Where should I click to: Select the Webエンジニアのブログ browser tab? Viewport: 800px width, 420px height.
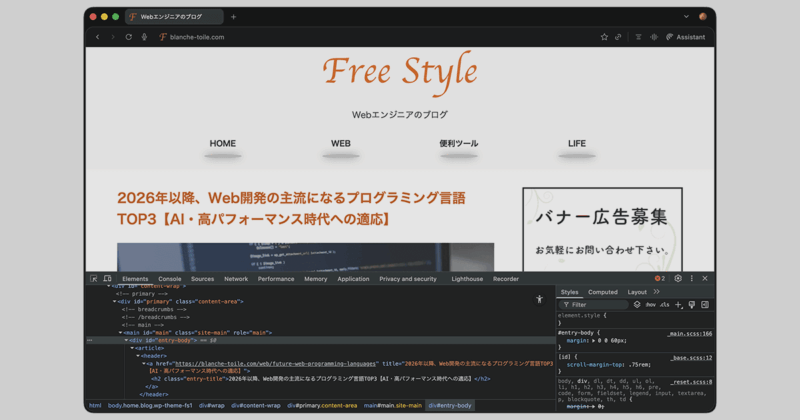pyautogui.click(x=174, y=17)
